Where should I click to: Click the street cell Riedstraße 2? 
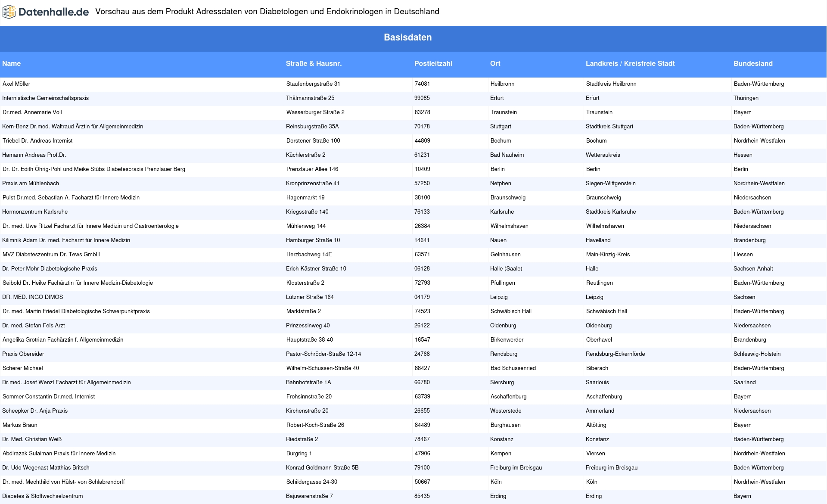[302, 439]
